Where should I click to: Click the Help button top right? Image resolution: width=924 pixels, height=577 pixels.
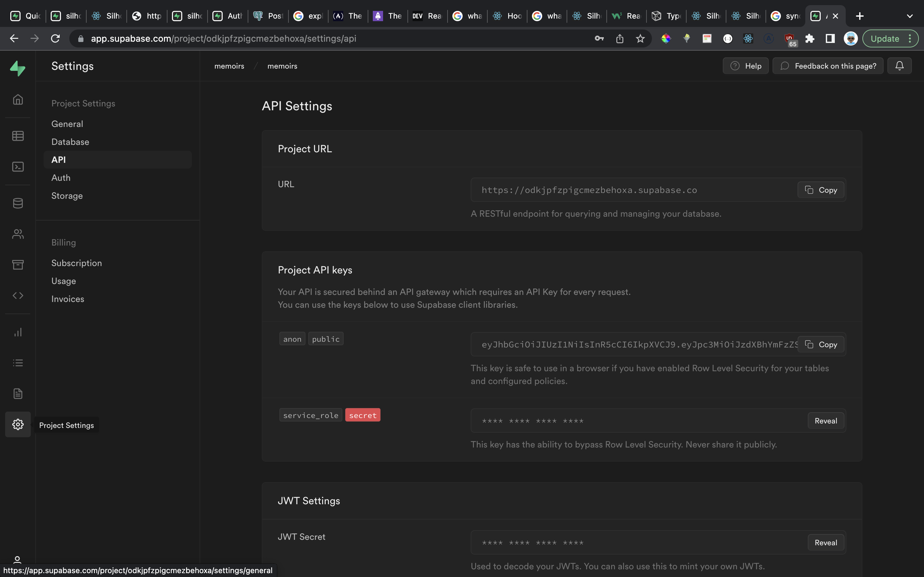[746, 66]
